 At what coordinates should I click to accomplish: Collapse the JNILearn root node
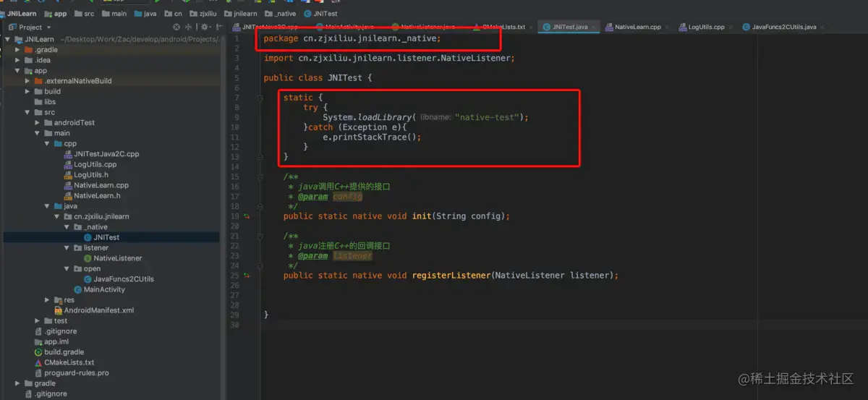pos(8,39)
